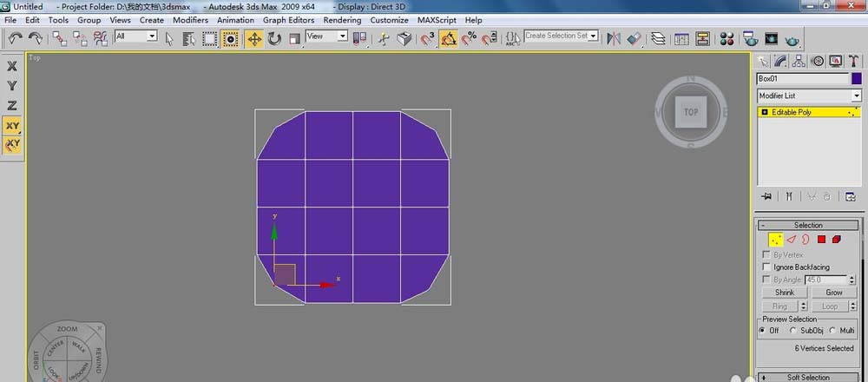The height and width of the screenshot is (382, 868).
Task: Expand the Soft Selection rollout
Action: [x=808, y=378]
